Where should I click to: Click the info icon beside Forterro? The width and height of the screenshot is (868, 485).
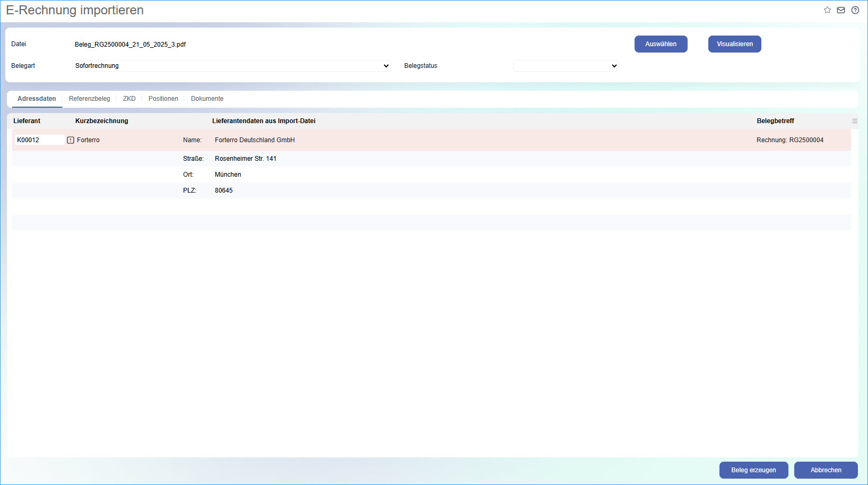[x=71, y=140]
